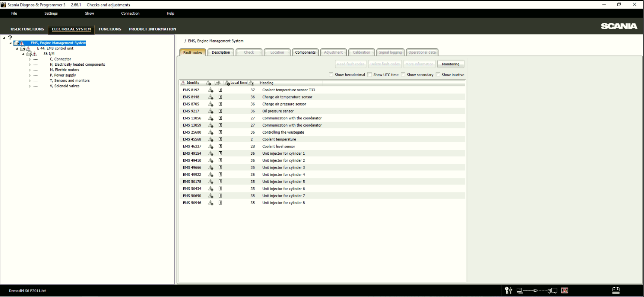Click the warning icon beside EMS, Engine Management System

click(x=22, y=43)
